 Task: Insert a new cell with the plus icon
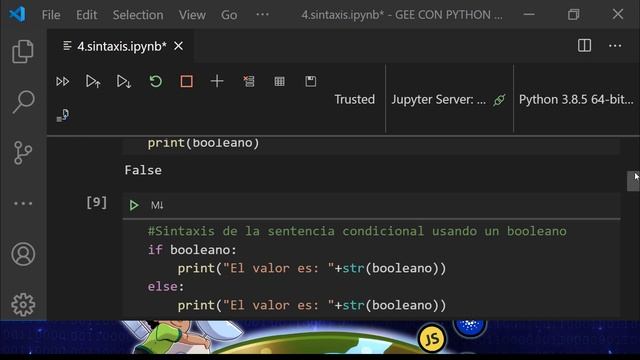(217, 81)
